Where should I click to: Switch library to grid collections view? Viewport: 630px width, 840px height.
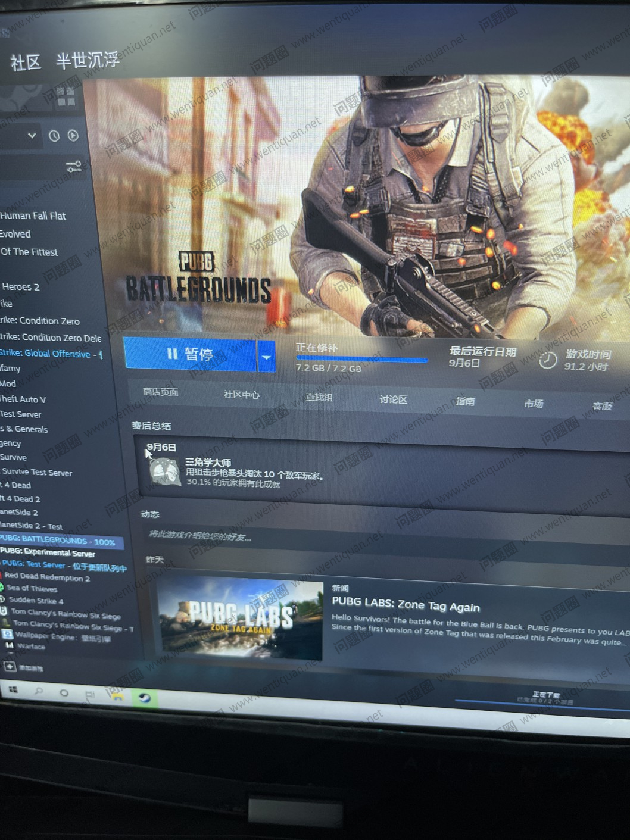tap(66, 97)
